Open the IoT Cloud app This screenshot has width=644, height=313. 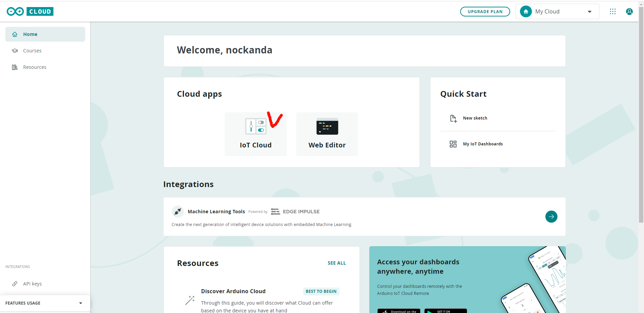(256, 134)
